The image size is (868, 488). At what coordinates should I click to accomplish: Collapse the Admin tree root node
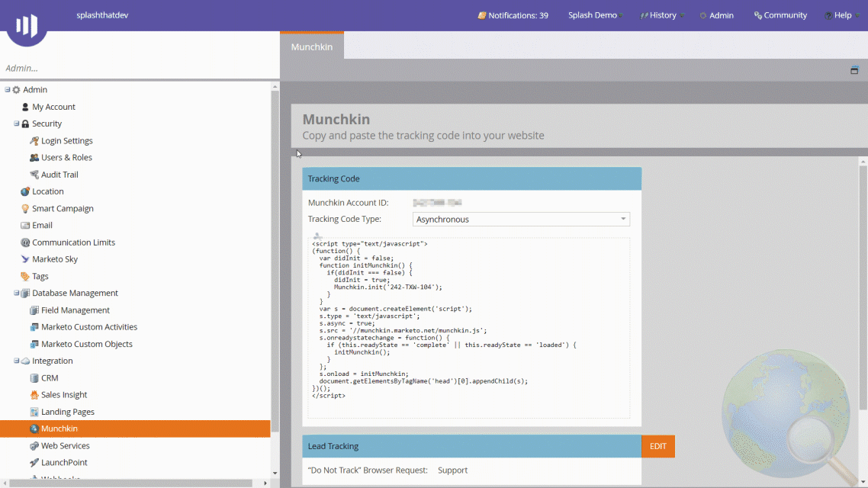coord(7,90)
